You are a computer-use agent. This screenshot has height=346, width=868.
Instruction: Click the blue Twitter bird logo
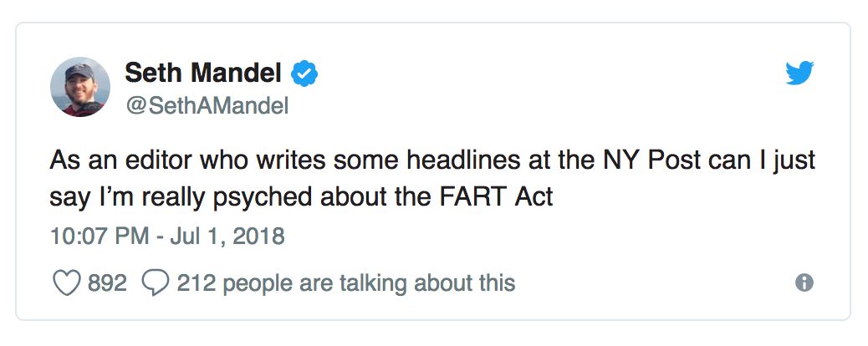[x=799, y=73]
